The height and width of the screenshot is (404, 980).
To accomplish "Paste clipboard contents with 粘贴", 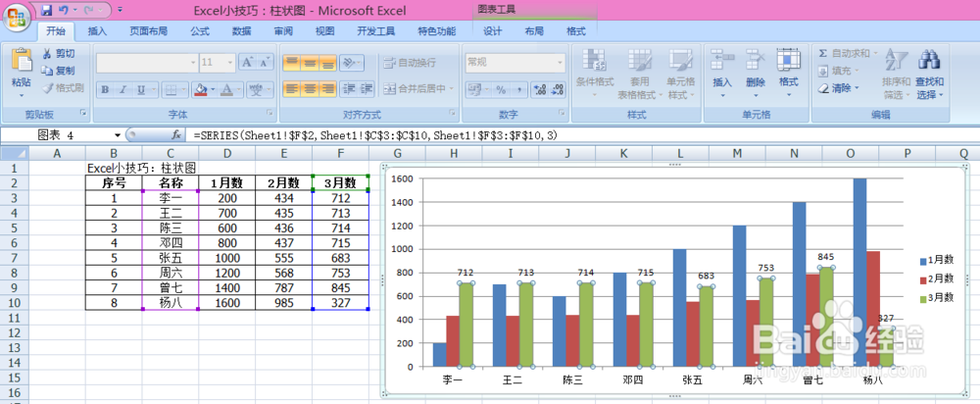I will click(22, 74).
